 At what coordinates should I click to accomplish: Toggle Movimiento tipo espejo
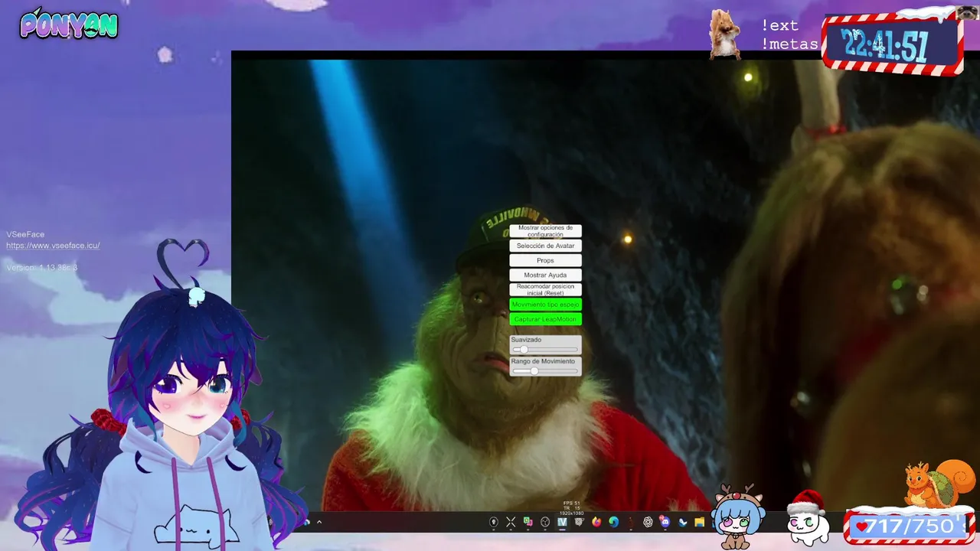(x=545, y=305)
